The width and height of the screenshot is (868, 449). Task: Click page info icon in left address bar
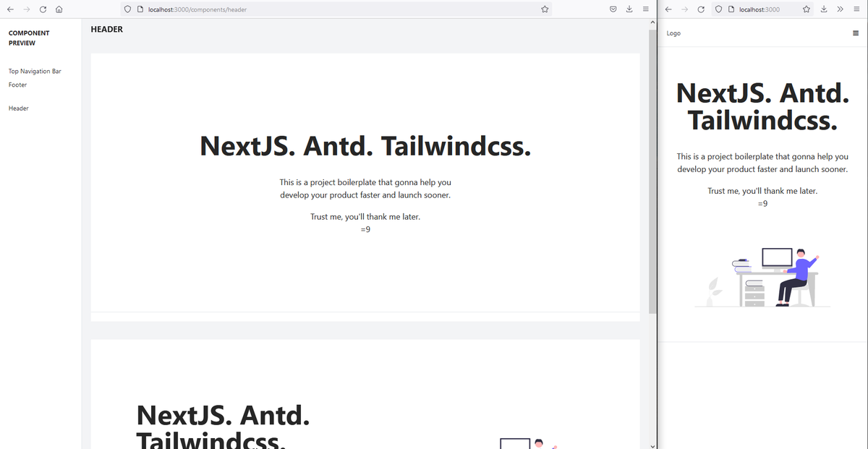click(x=140, y=9)
